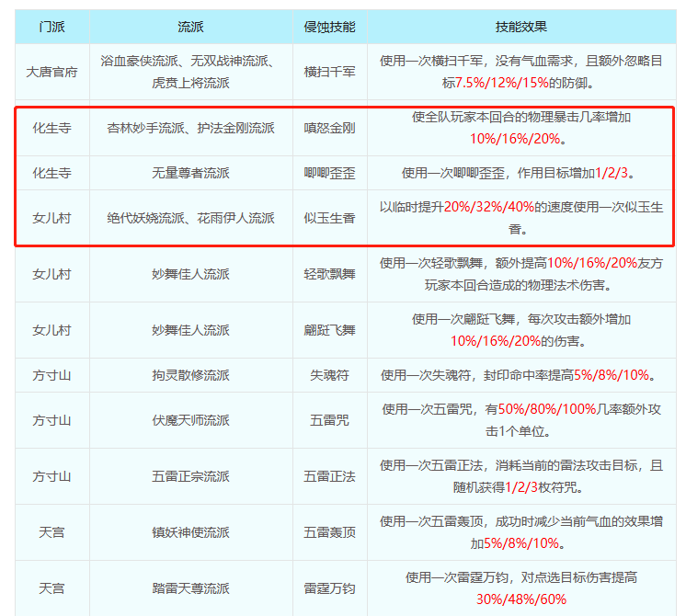Select the 翩跹飞舞 skill cell
Screen dimensions: 686x616
[330, 330]
